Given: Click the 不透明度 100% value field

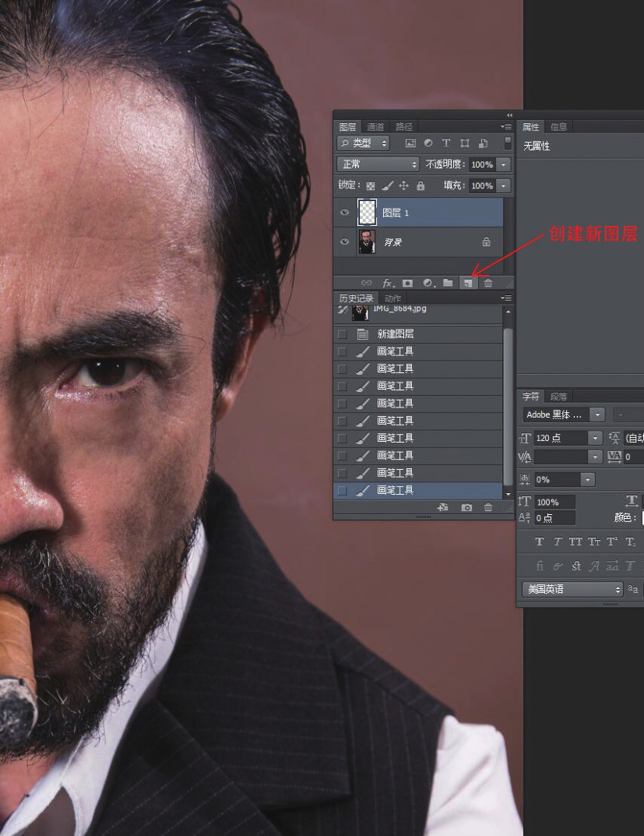Looking at the screenshot, I should coord(482,164).
